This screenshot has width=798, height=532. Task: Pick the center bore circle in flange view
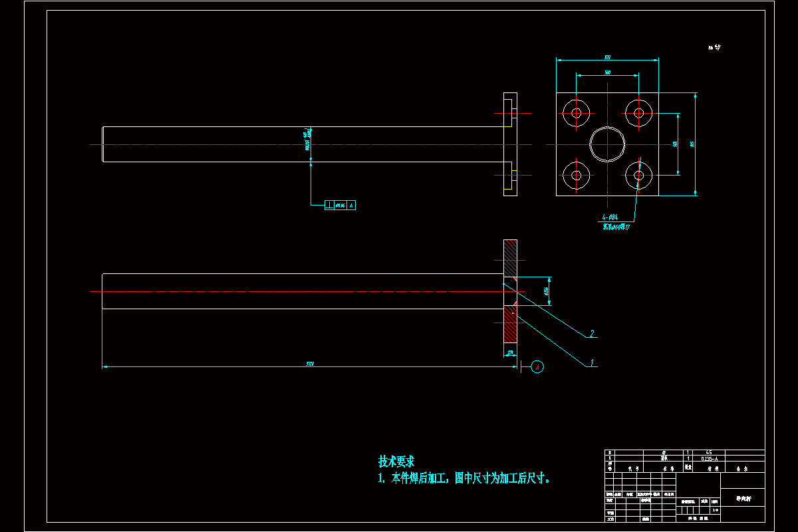[x=608, y=144]
